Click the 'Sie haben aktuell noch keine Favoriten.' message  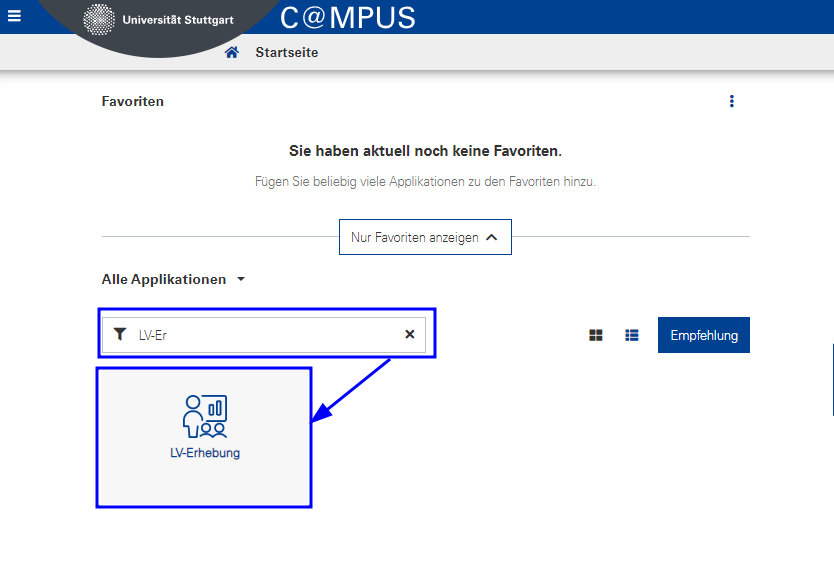pyautogui.click(x=426, y=151)
